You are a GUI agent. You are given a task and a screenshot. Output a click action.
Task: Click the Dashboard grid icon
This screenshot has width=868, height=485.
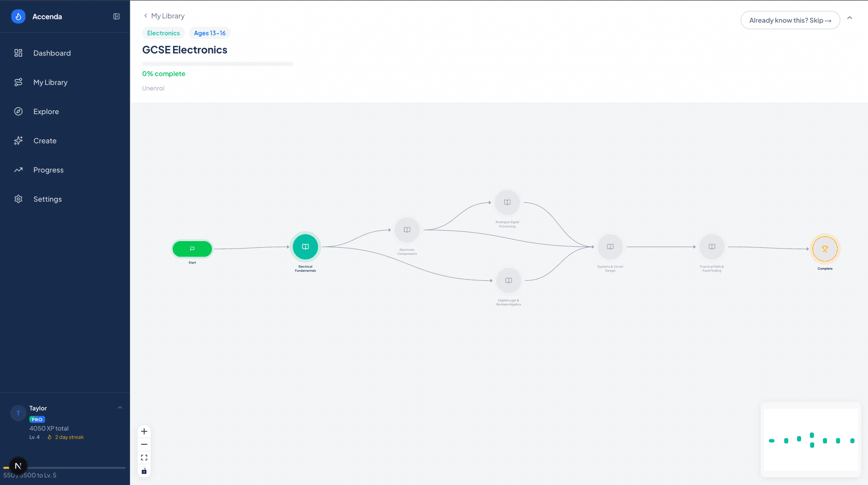pyautogui.click(x=18, y=53)
